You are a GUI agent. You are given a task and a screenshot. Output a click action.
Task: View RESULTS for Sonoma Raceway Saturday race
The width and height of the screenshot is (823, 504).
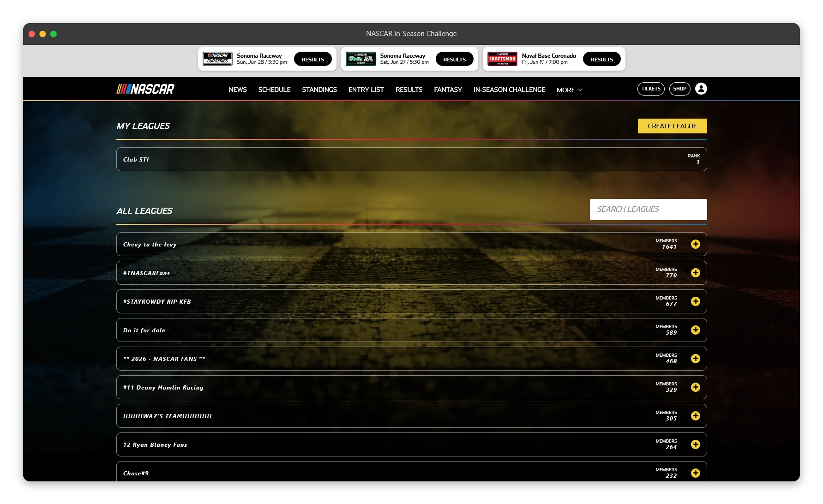pyautogui.click(x=455, y=59)
